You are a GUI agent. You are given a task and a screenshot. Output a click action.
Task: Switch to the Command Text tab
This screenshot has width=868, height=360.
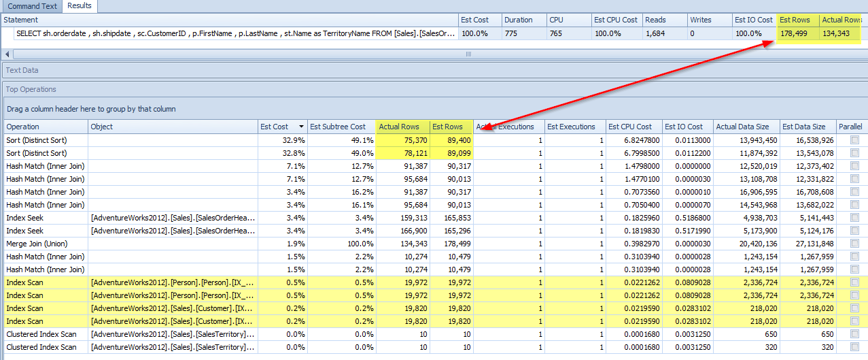point(31,6)
